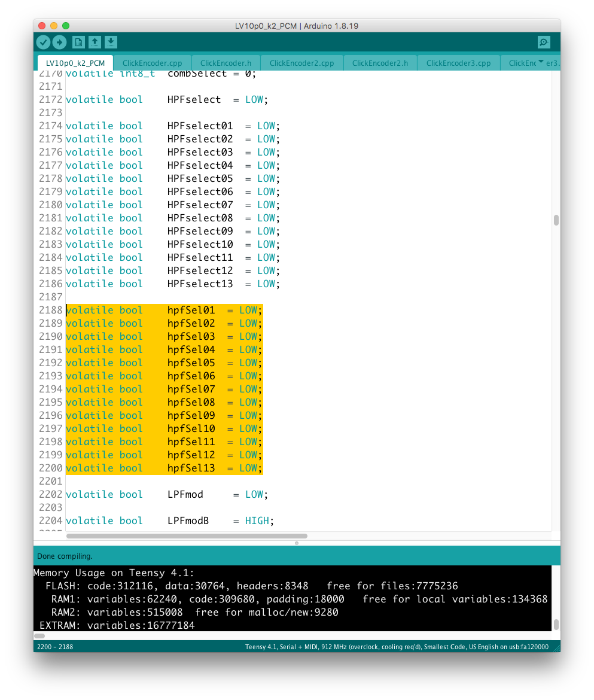Save sketch with the Save icon
The width and height of the screenshot is (594, 700).
click(111, 42)
